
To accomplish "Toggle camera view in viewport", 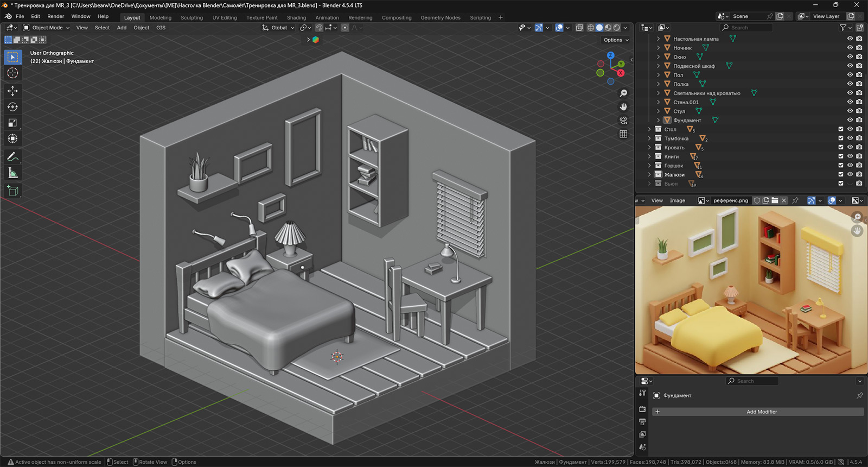I will point(623,121).
